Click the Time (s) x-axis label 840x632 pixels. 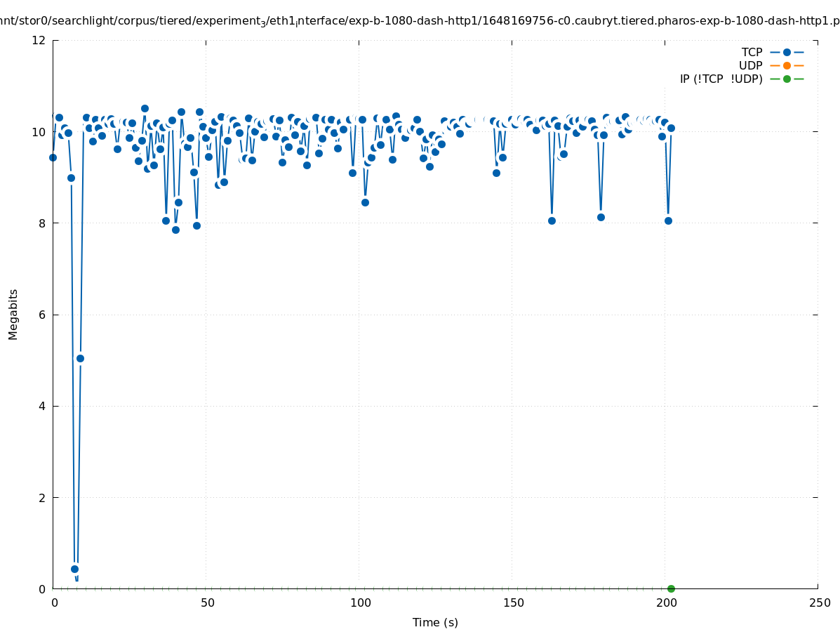[435, 622]
